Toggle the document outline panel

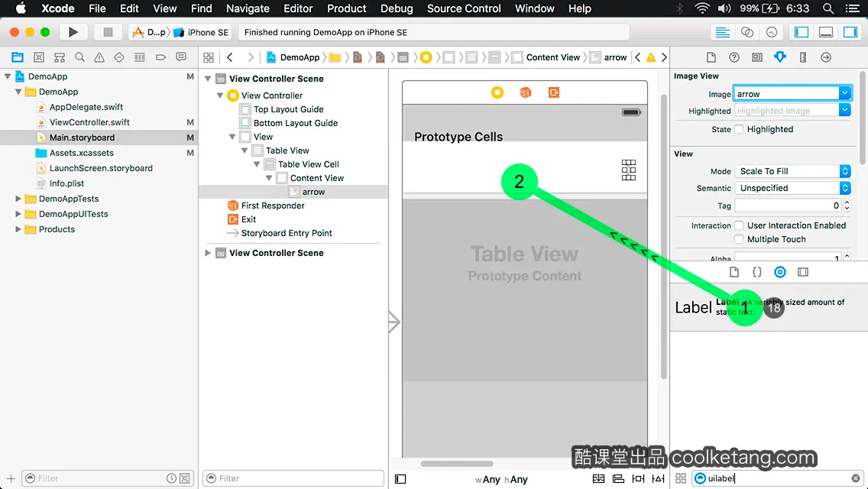coord(400,479)
